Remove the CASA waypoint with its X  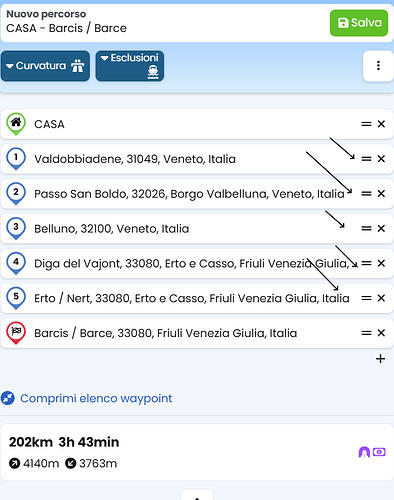click(381, 124)
